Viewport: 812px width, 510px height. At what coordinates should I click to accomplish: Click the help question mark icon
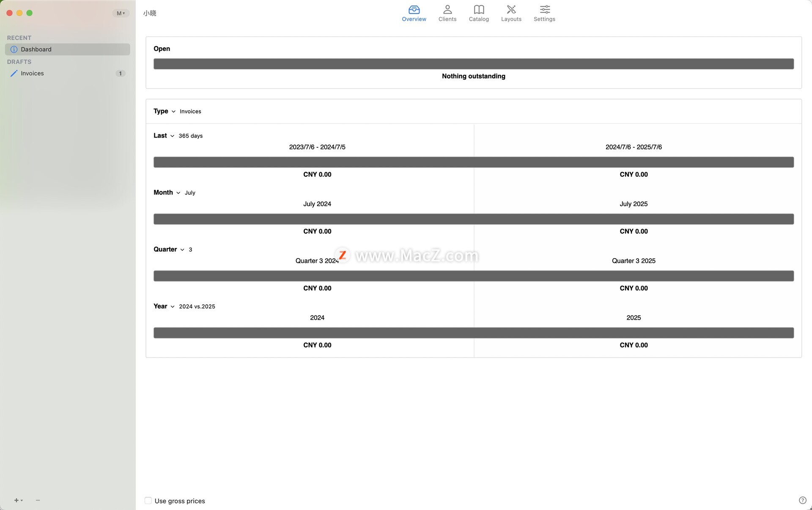(x=802, y=500)
